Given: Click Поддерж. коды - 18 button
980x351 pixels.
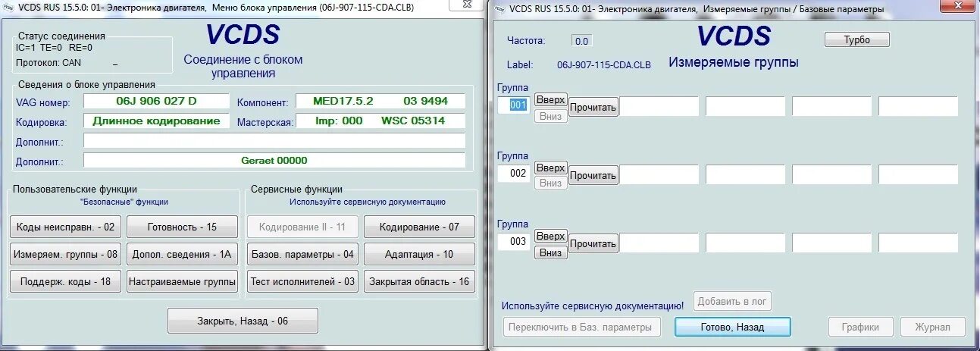Looking at the screenshot, I should click(64, 281).
